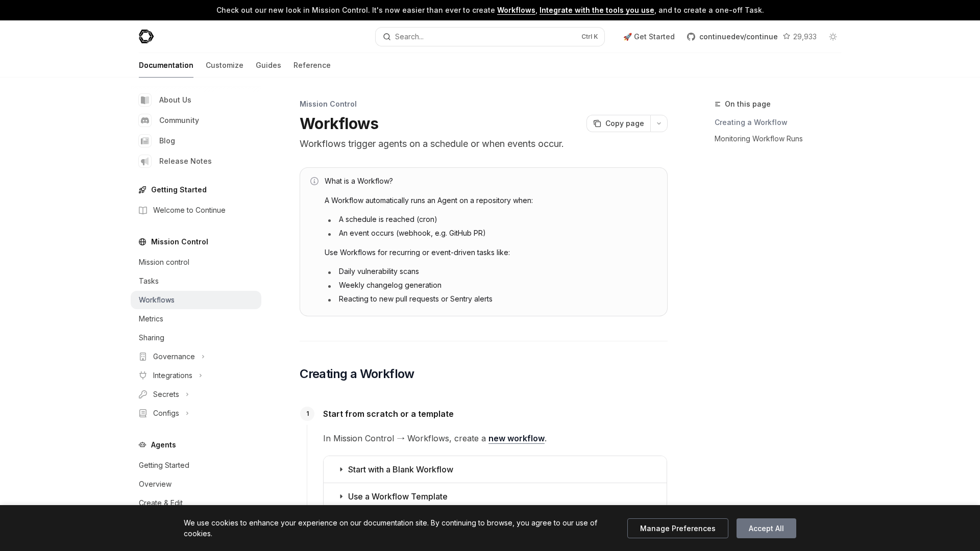Switch to the Reference tab
Viewport: 980px width, 551px height.
pyautogui.click(x=312, y=65)
